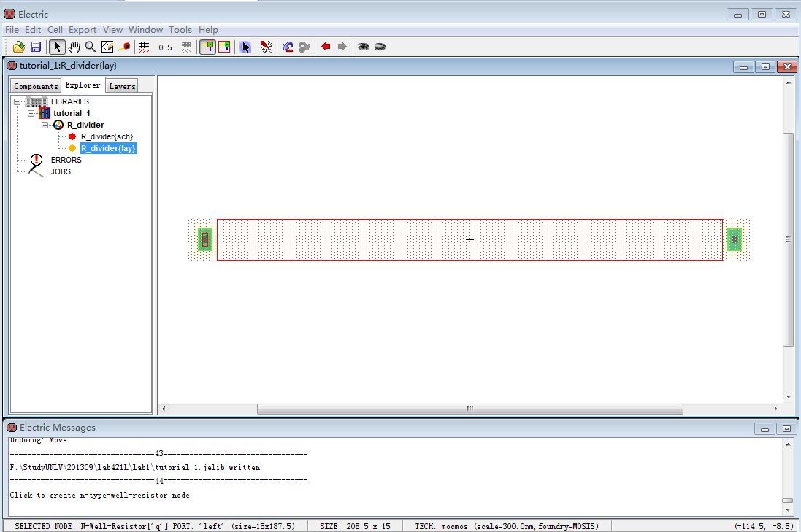Viewport: 801px width, 532px height.
Task: Select R_divider{lay} in explorer tree
Action: point(108,149)
